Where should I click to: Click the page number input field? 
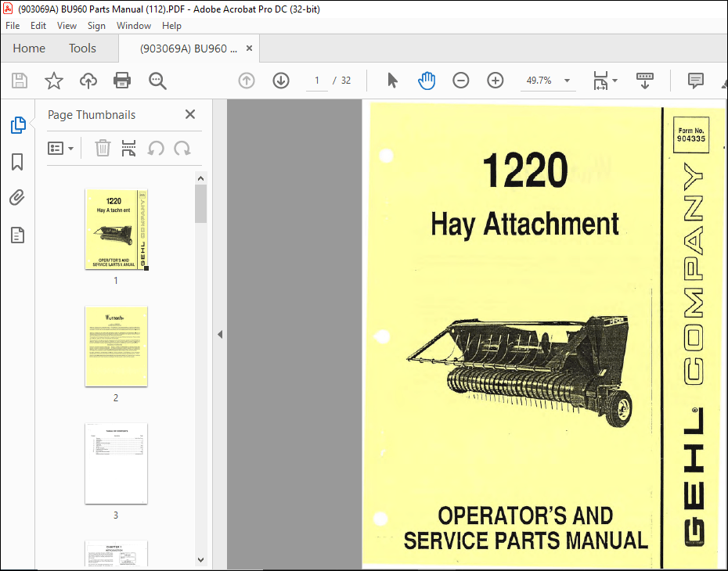point(316,81)
